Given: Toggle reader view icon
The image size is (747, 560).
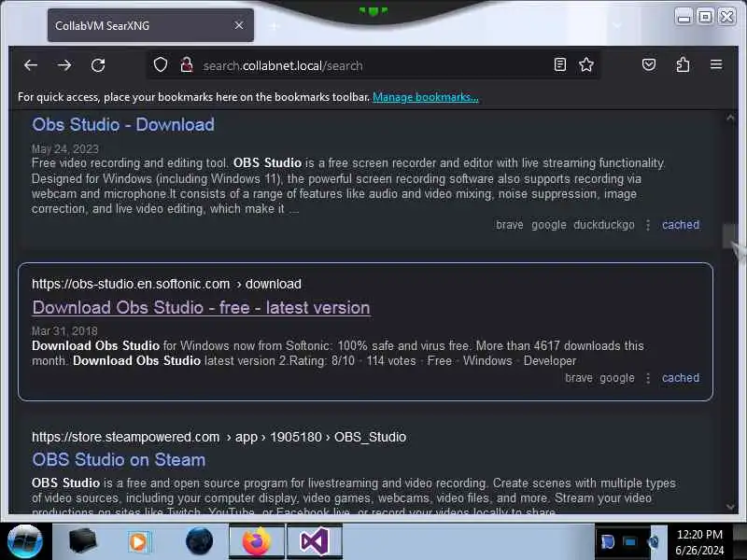Looking at the screenshot, I should [560, 64].
